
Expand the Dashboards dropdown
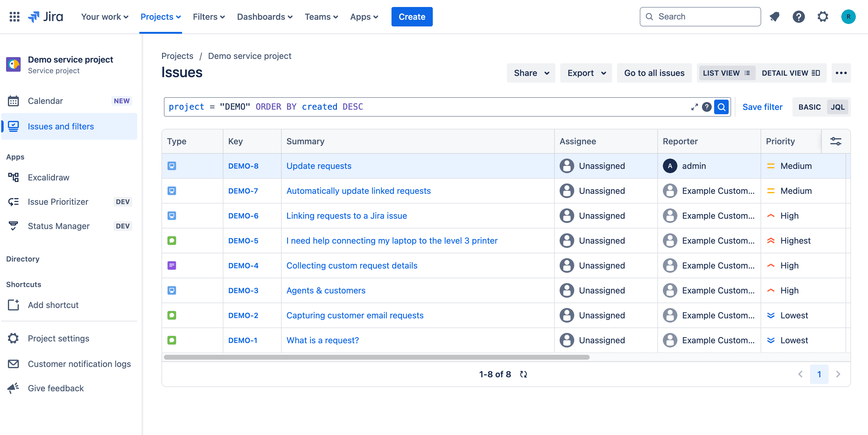(265, 16)
